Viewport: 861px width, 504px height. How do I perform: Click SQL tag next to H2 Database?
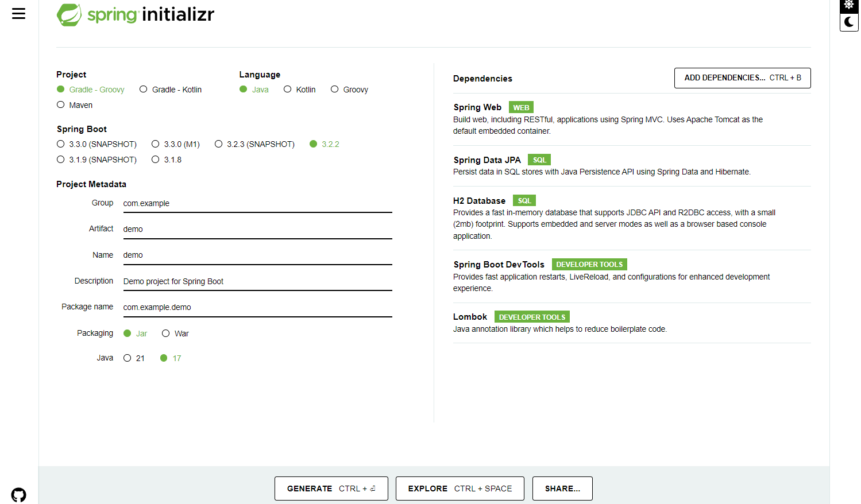coord(524,201)
